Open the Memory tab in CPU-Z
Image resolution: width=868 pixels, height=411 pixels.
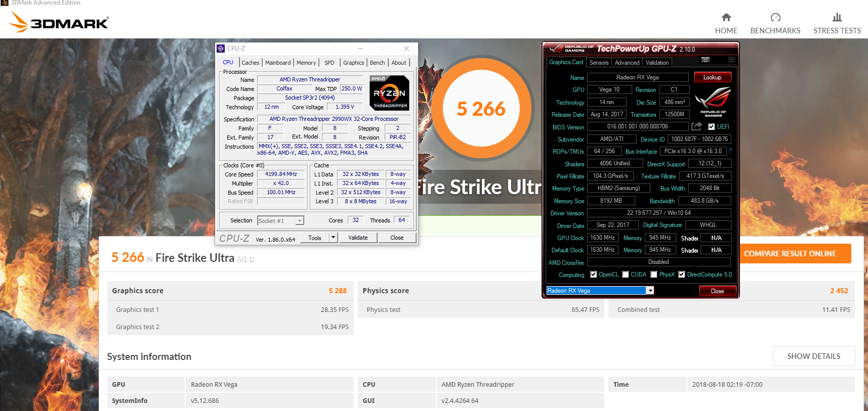pos(306,63)
